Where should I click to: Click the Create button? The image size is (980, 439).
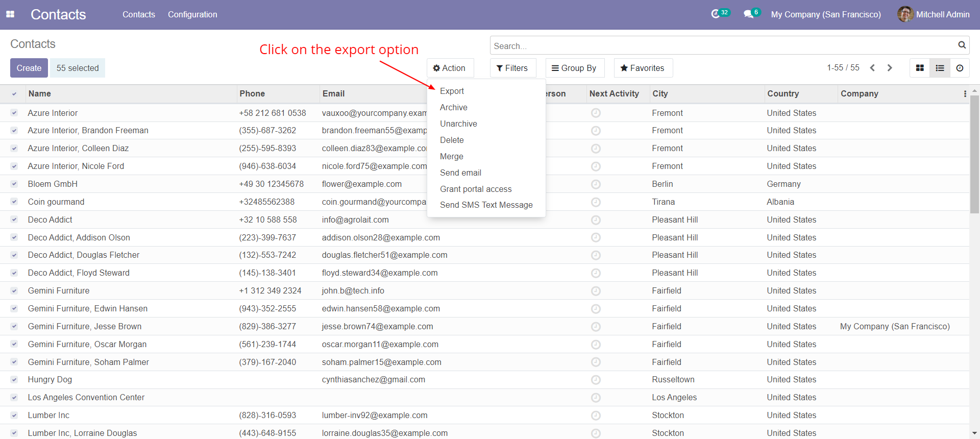29,68
